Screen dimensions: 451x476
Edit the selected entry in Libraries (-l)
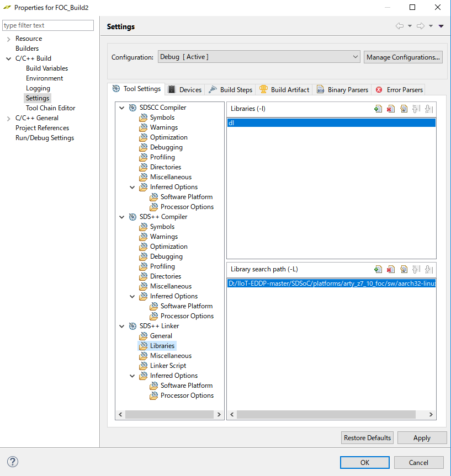pos(404,109)
